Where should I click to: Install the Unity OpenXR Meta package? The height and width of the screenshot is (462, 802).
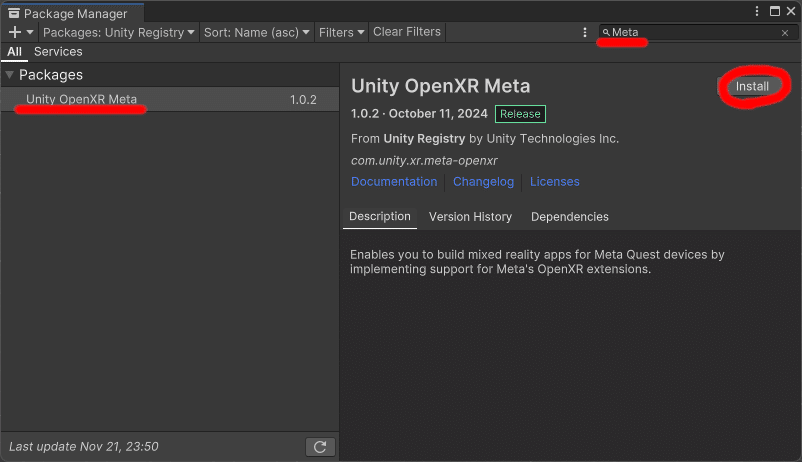[x=752, y=86]
